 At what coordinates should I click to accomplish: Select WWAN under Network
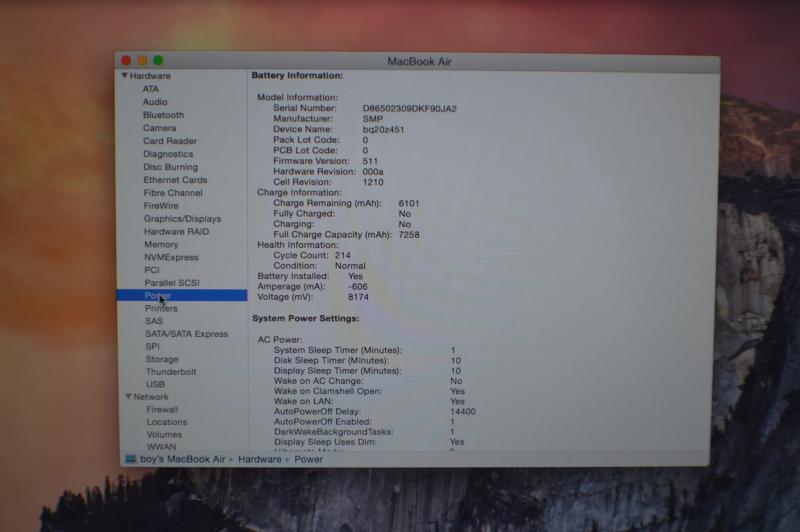161,446
